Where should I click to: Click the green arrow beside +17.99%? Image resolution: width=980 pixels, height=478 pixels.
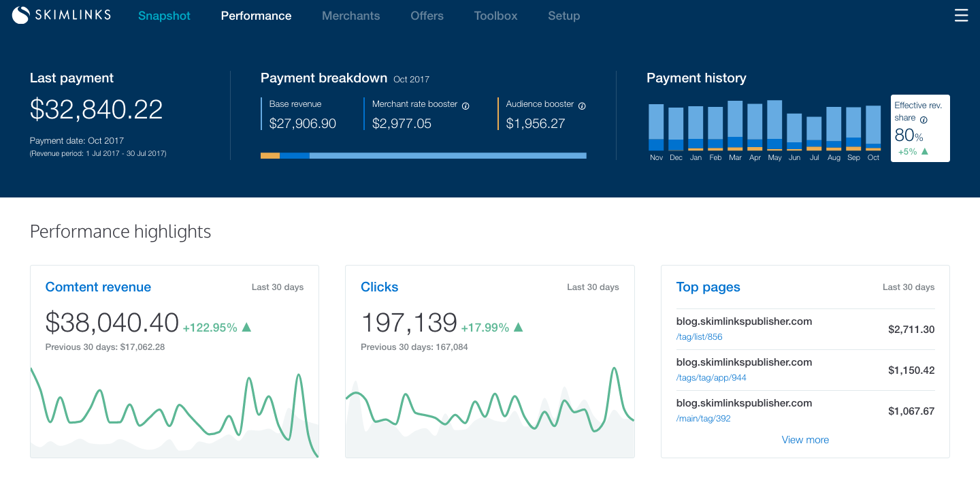coord(518,328)
